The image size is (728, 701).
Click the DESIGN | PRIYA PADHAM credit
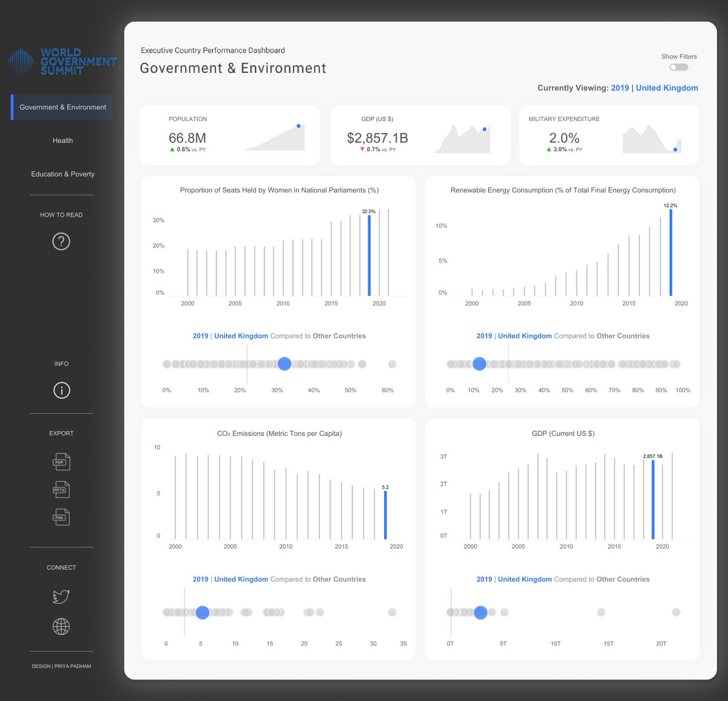61,666
